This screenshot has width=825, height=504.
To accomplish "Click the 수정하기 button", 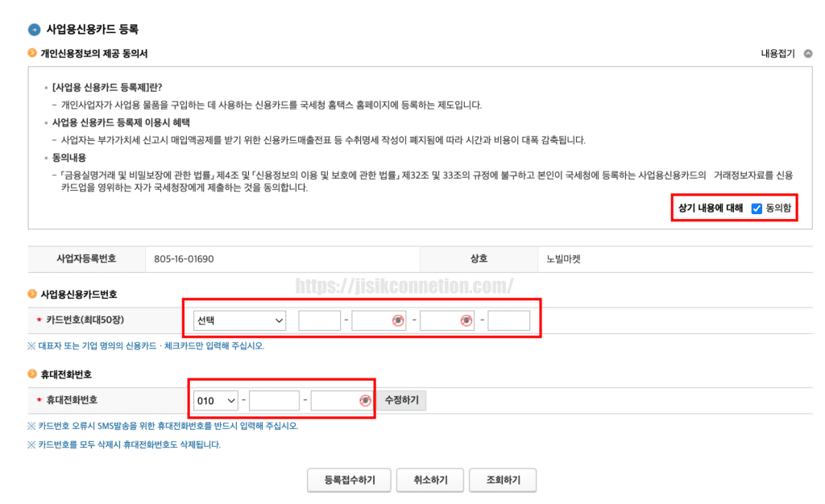I will tap(402, 400).
